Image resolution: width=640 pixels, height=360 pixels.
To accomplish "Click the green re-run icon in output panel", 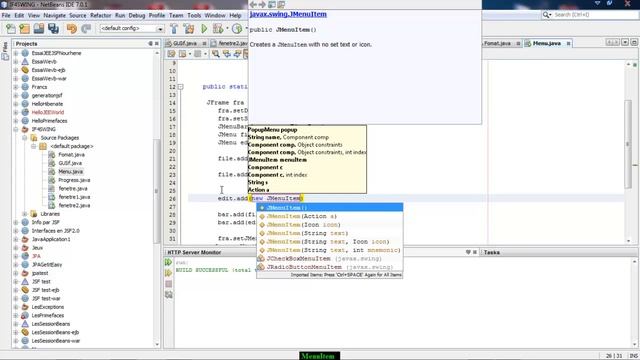I will (x=169, y=262).
